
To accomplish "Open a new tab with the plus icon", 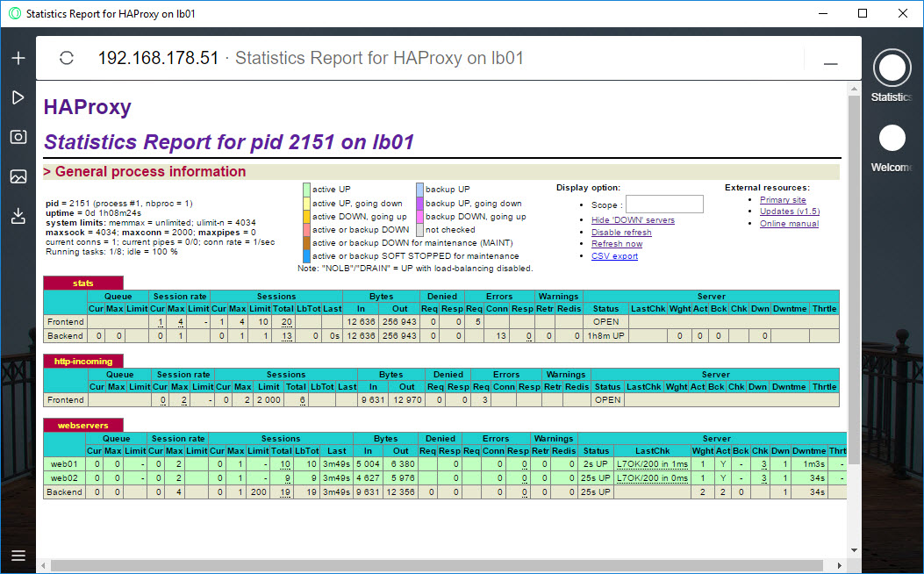I will pyautogui.click(x=18, y=58).
